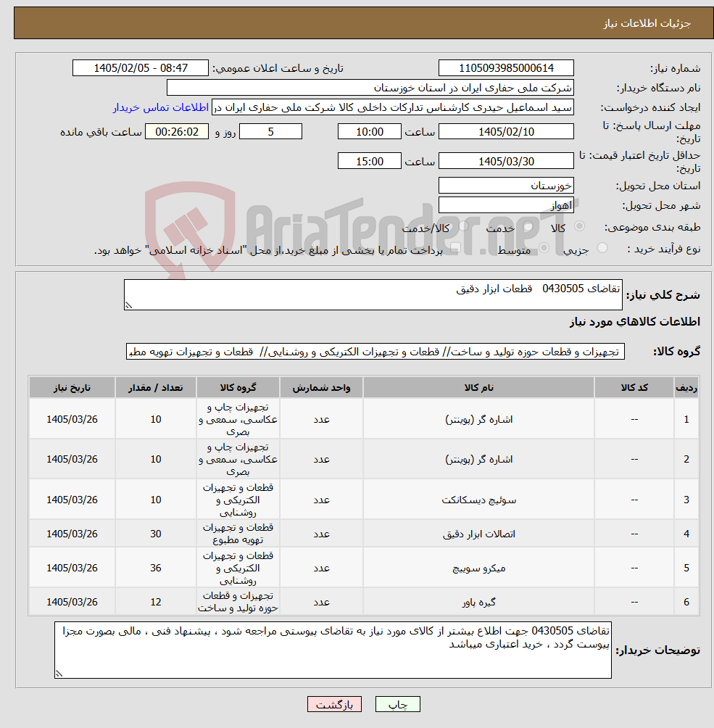The height and width of the screenshot is (728, 714).
Task: Click گیره پاور item name
Action: [x=478, y=602]
